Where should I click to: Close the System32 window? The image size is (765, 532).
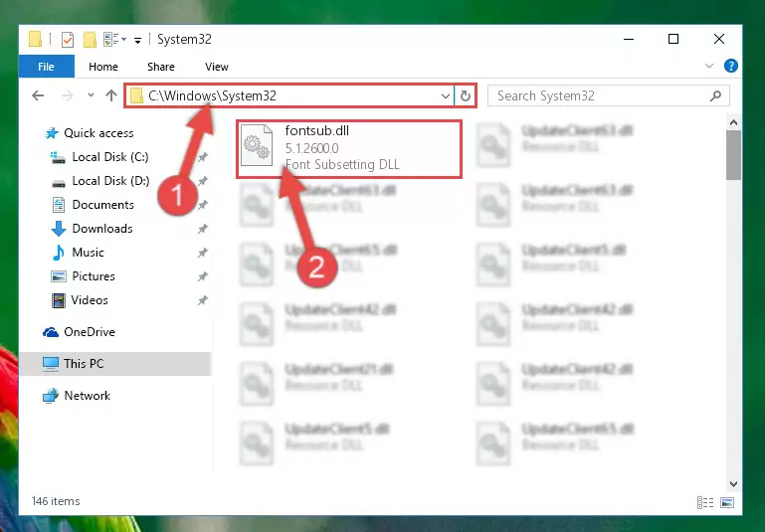point(718,39)
